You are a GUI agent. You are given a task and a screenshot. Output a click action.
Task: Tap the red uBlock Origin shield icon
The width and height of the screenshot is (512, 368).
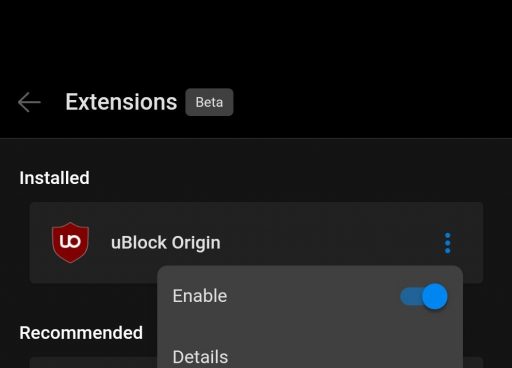[70, 242]
